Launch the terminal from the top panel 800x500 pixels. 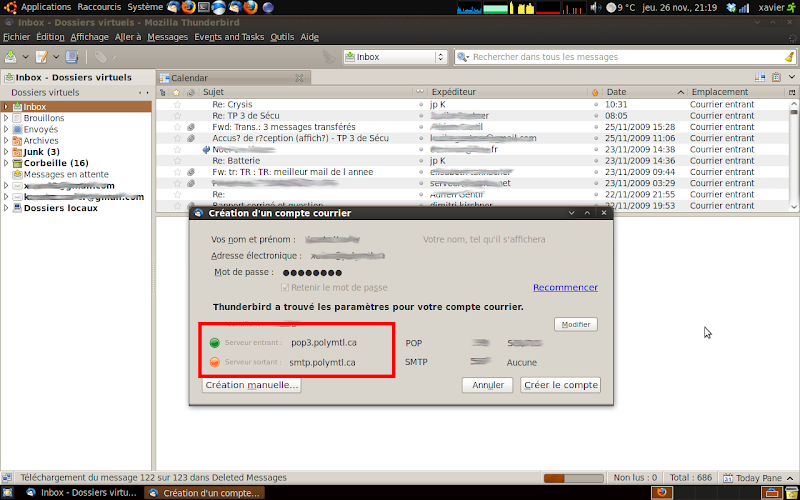[x=204, y=7]
